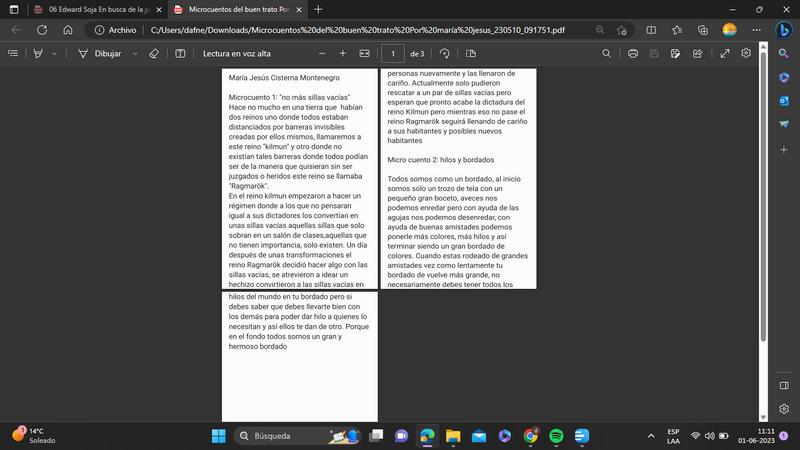Add a new app to the sidebar
Image resolution: width=800 pixels, height=450 pixels.
(784, 149)
